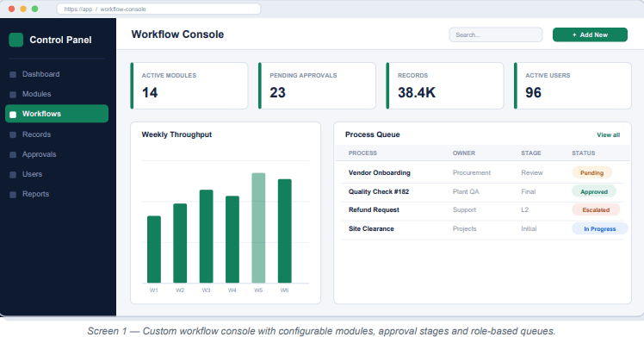This screenshot has width=644, height=337.
Task: Open Reports in the sidebar
Action: tap(57, 194)
